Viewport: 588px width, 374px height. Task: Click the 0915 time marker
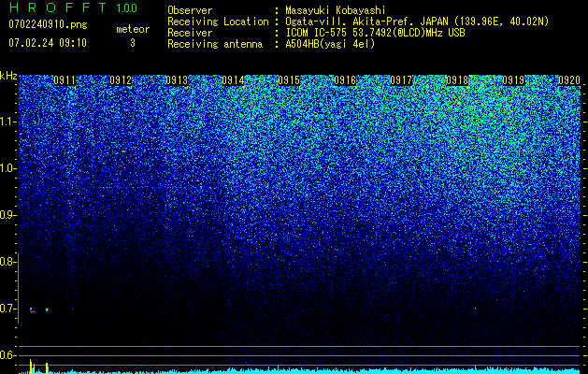[x=289, y=80]
